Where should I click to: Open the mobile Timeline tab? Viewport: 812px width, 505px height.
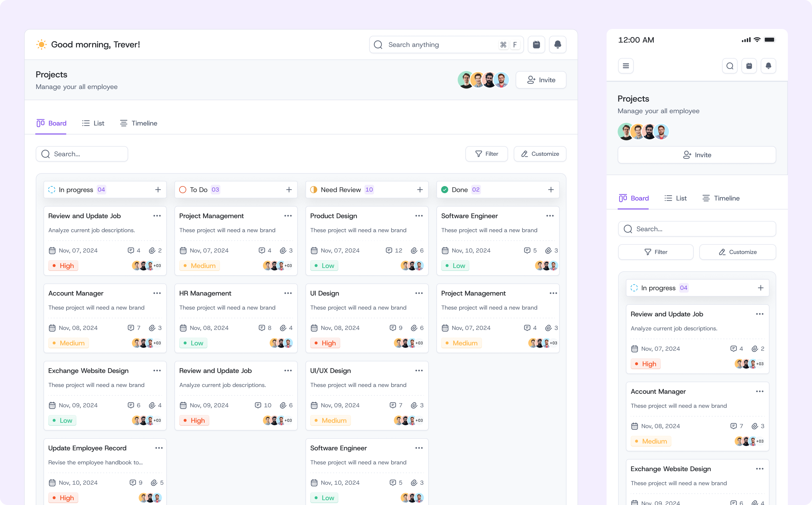(721, 198)
